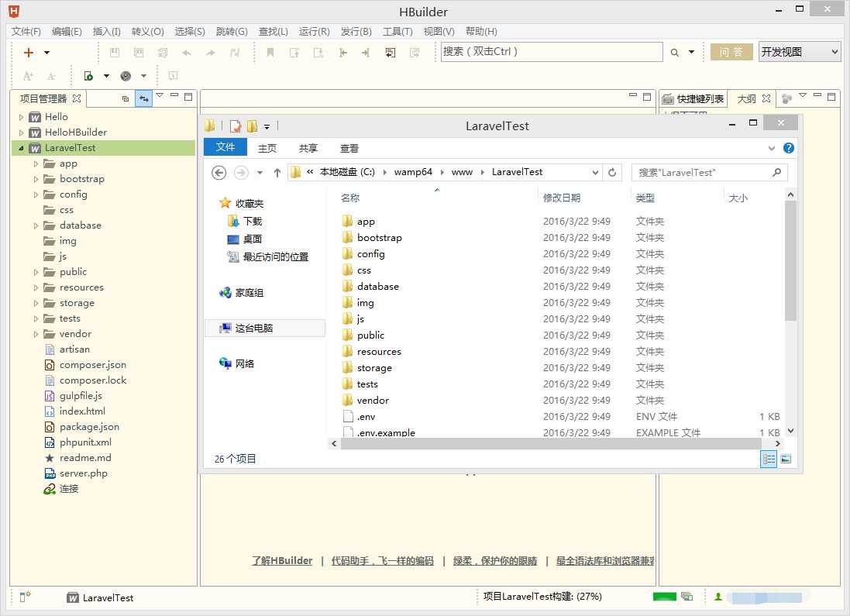The width and height of the screenshot is (850, 616).
Task: Click wamp64 in the address path
Action: click(413, 172)
